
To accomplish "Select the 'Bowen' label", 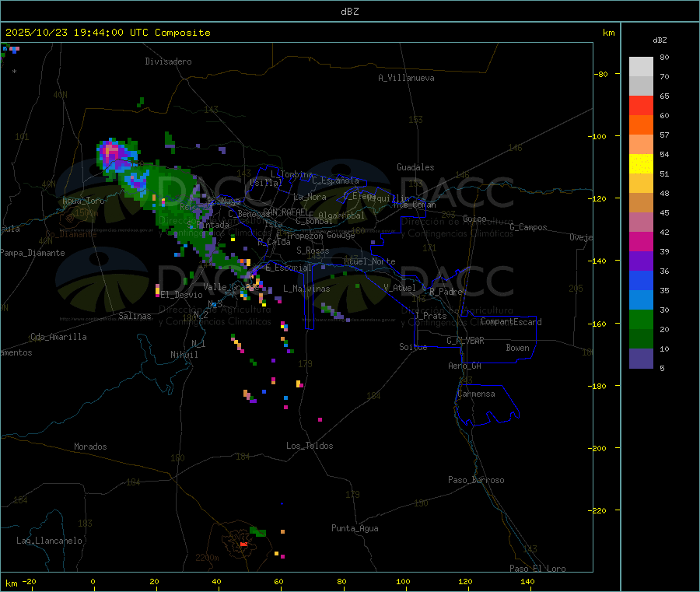I will (518, 348).
